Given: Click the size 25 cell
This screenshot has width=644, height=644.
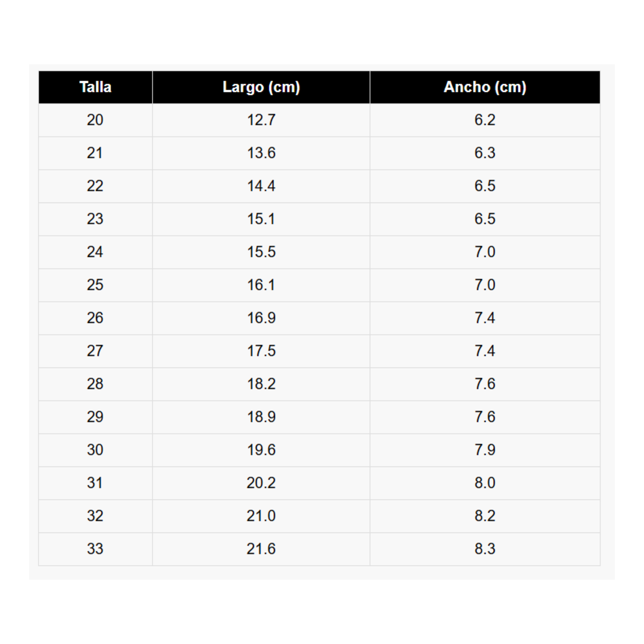Looking at the screenshot, I should click(x=95, y=285).
